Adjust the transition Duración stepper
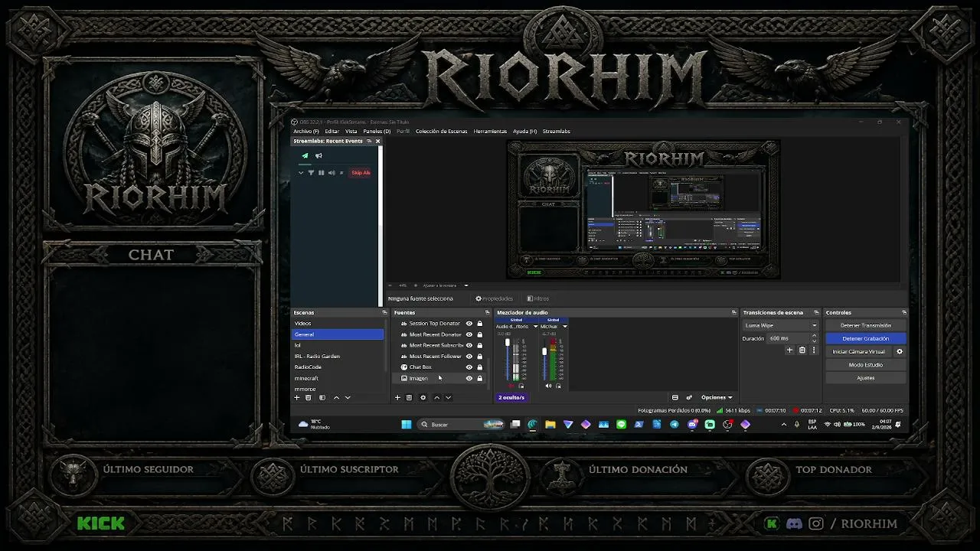980x551 pixels. pyautogui.click(x=814, y=338)
